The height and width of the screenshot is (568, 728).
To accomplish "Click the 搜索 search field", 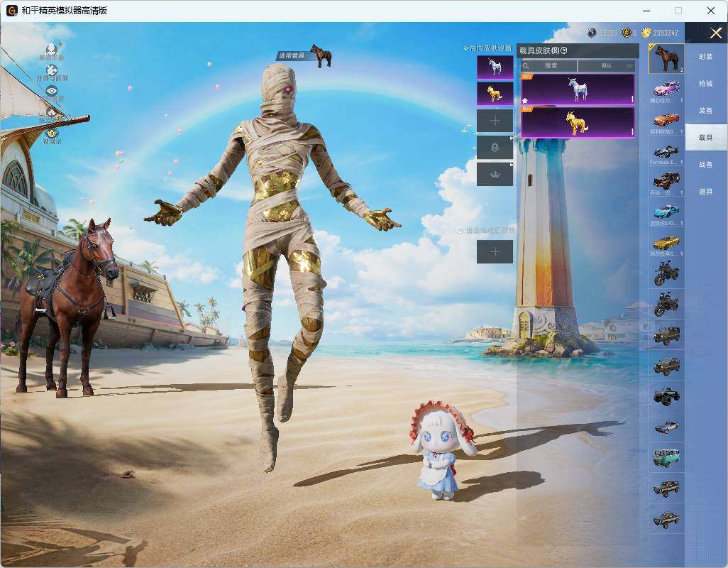I will [548, 65].
